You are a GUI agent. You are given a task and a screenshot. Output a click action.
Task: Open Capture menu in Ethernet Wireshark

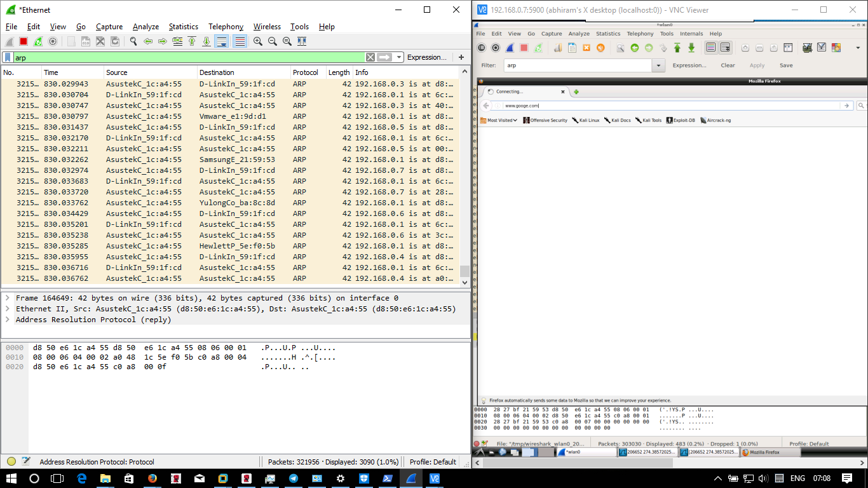point(109,27)
